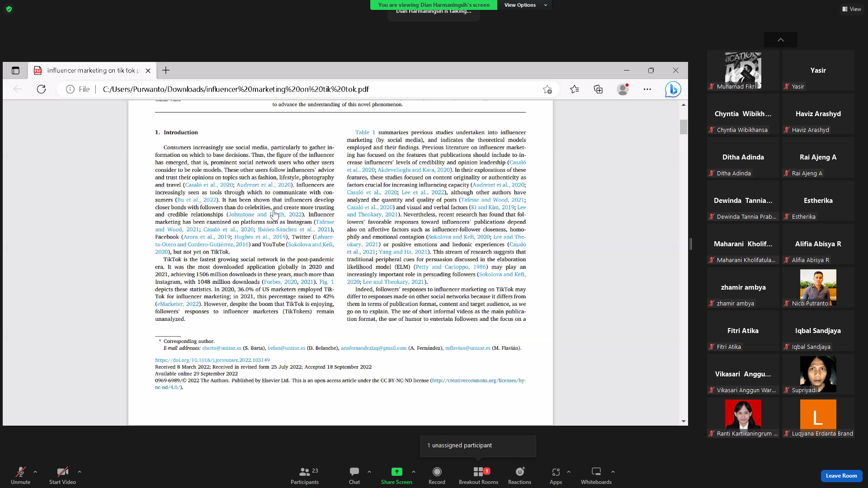The image size is (868, 488).
Task: Select Nico Putranto video tile
Action: click(x=818, y=288)
